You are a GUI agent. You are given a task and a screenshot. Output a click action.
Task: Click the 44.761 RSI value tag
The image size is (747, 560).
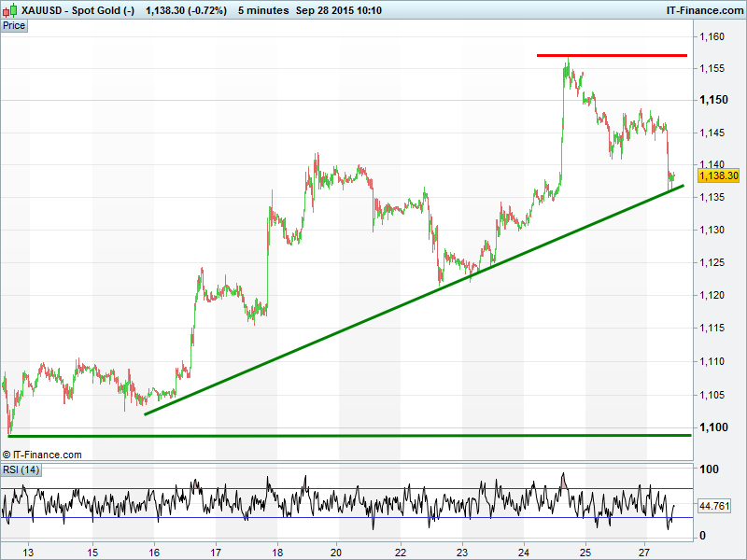(x=714, y=506)
